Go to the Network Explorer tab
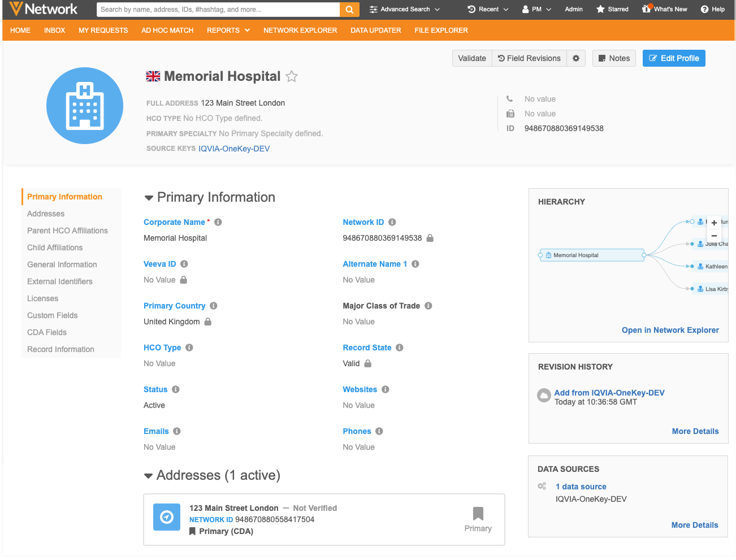 [x=300, y=31]
